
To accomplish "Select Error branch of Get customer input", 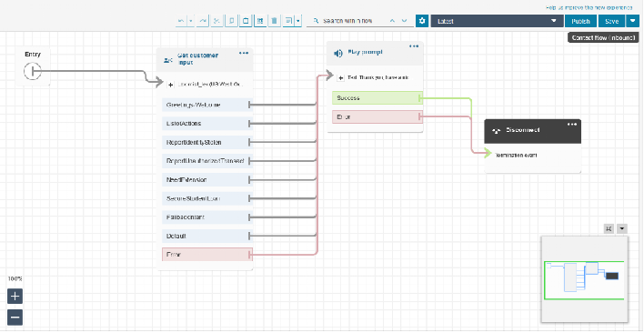I will tap(207, 255).
